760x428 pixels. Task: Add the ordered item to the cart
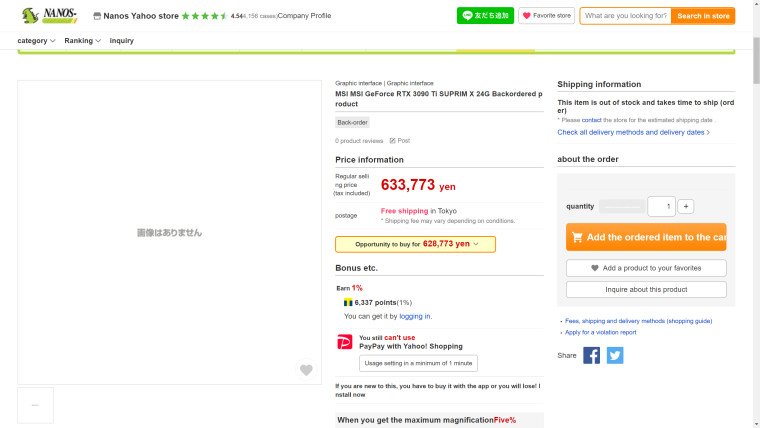point(646,237)
